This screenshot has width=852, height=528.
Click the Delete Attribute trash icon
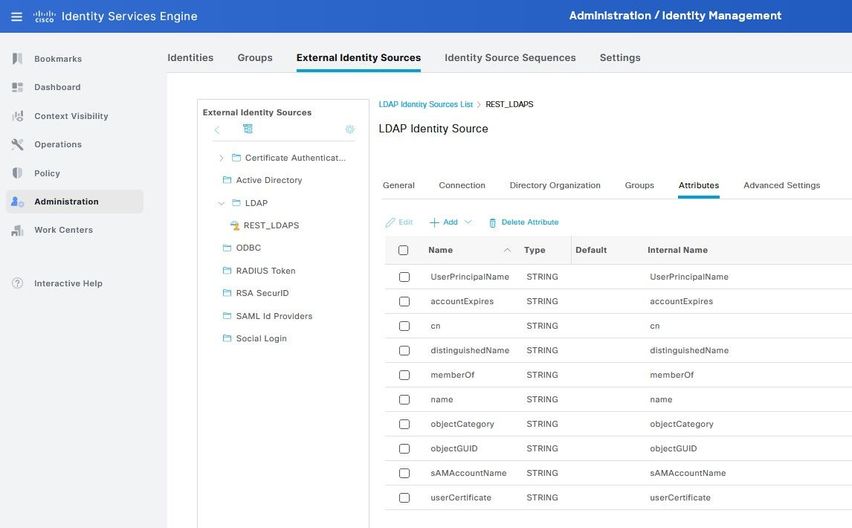coord(492,223)
